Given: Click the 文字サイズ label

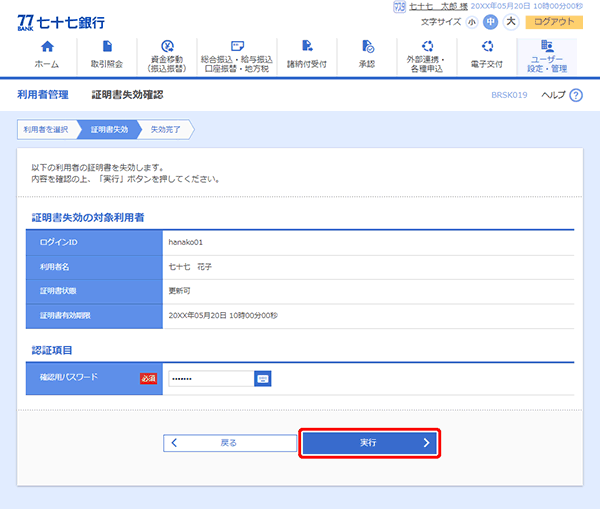Looking at the screenshot, I should (441, 22).
